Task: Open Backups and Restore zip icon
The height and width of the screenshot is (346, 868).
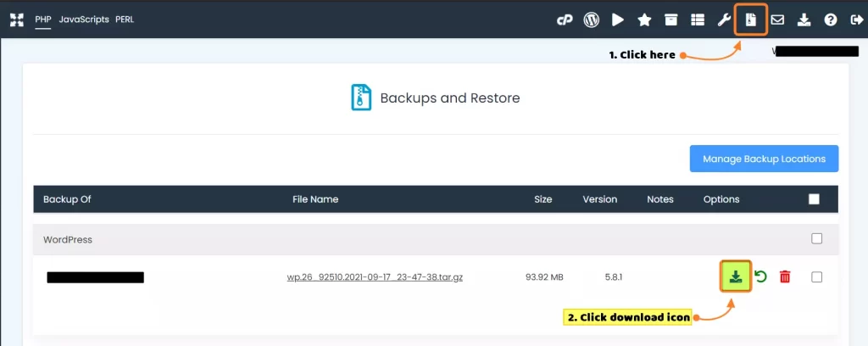Action: [x=751, y=20]
